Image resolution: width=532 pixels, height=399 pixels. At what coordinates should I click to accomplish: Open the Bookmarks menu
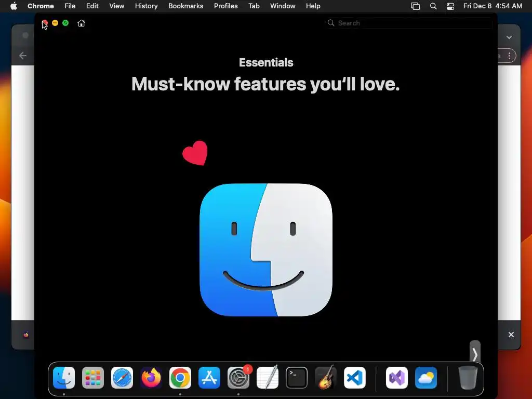[186, 6]
